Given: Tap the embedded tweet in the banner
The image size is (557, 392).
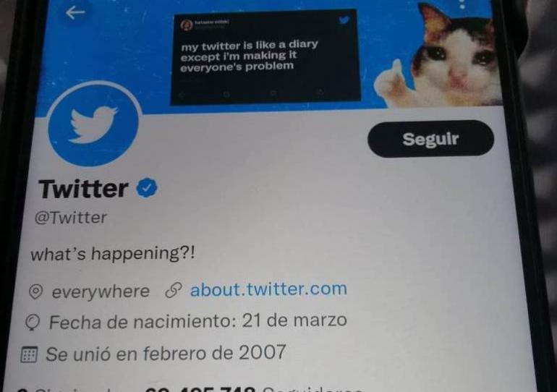Looking at the screenshot, I should click(265, 58).
